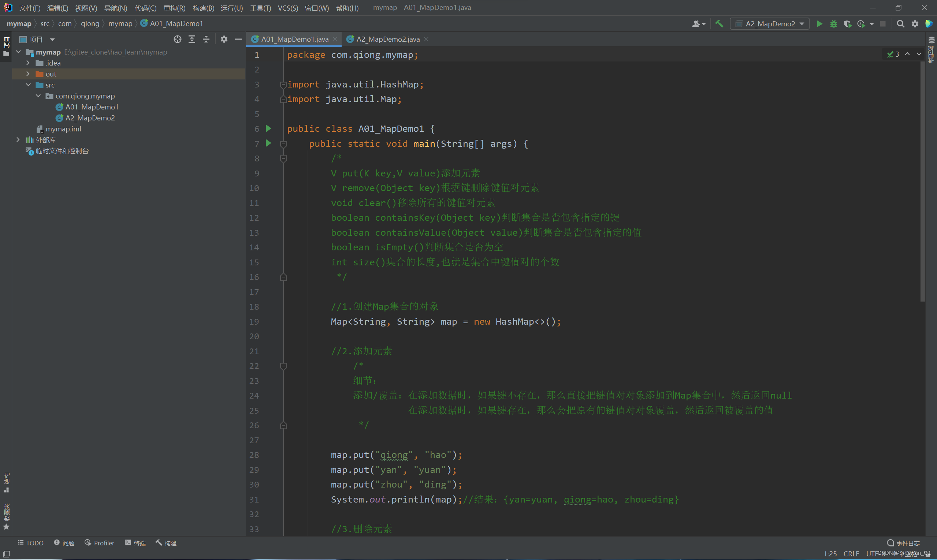Viewport: 937px width, 560px height.
Task: Expand the out folder in tree
Action: (x=28, y=74)
